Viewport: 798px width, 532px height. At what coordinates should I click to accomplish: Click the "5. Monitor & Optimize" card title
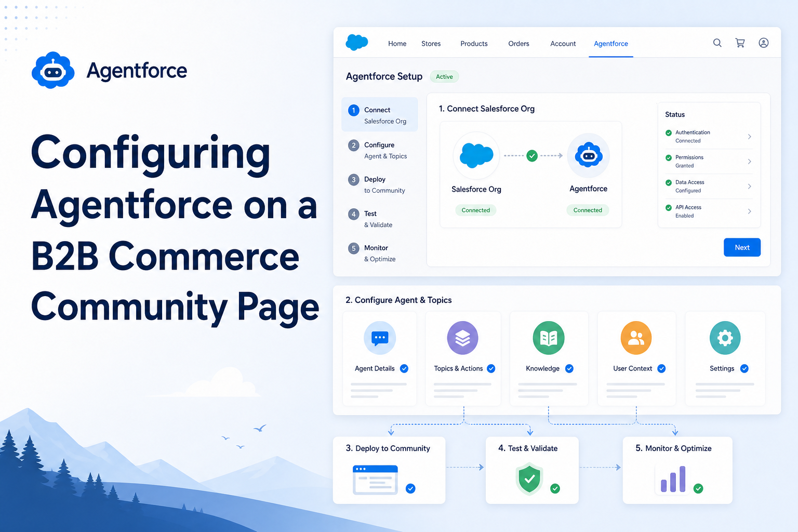pos(674,448)
